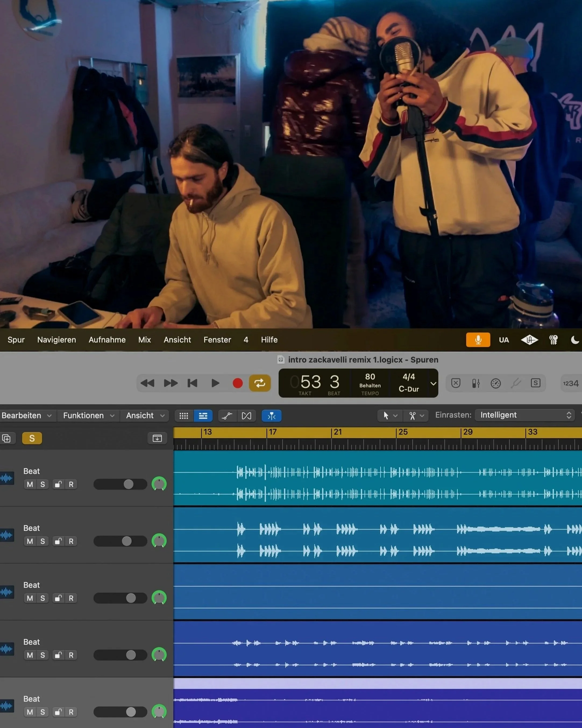Open the mixer sliders icon in toolbar
582x728 pixels.
(476, 383)
